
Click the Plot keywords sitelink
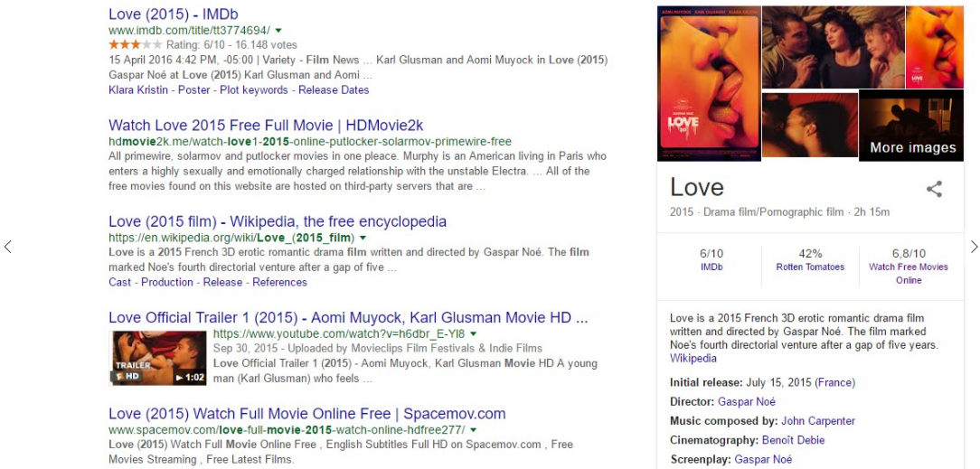[x=254, y=90]
